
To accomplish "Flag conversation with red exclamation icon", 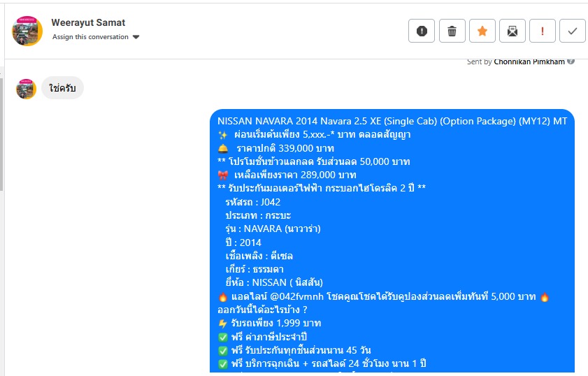I will [543, 31].
